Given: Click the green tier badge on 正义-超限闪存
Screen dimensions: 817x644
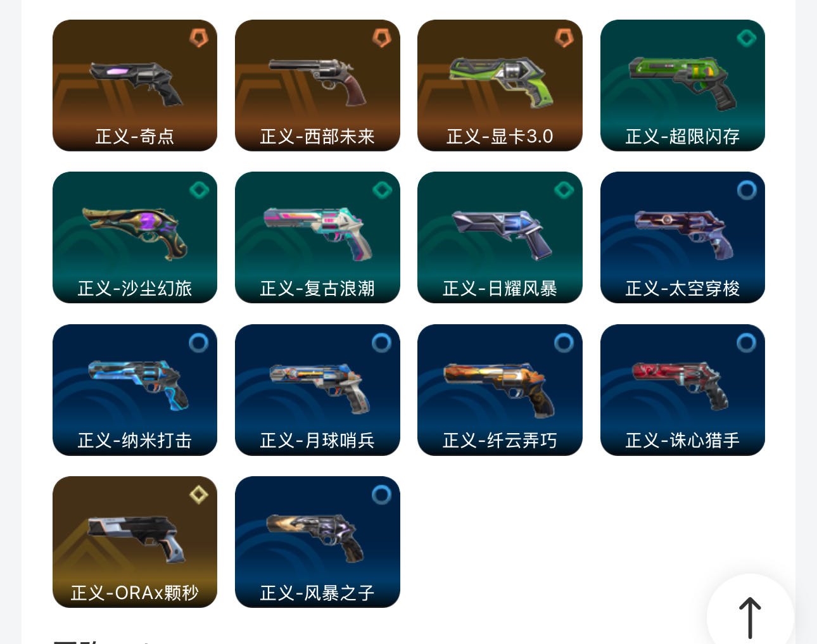Looking at the screenshot, I should 747,38.
